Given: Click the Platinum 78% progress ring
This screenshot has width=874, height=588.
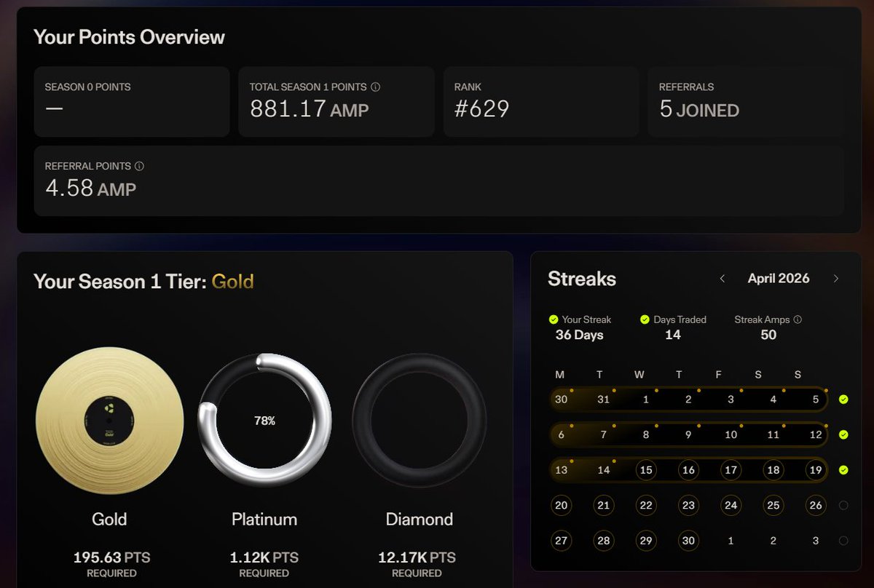Looking at the screenshot, I should coord(264,421).
